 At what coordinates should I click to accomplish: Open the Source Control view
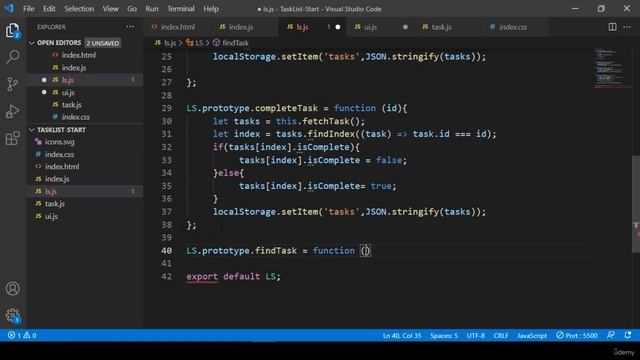coord(13,84)
